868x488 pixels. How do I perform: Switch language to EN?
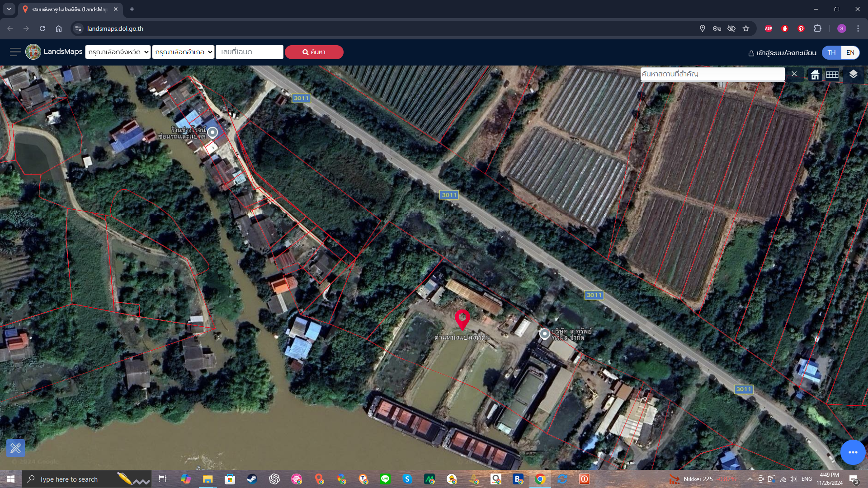(x=850, y=52)
